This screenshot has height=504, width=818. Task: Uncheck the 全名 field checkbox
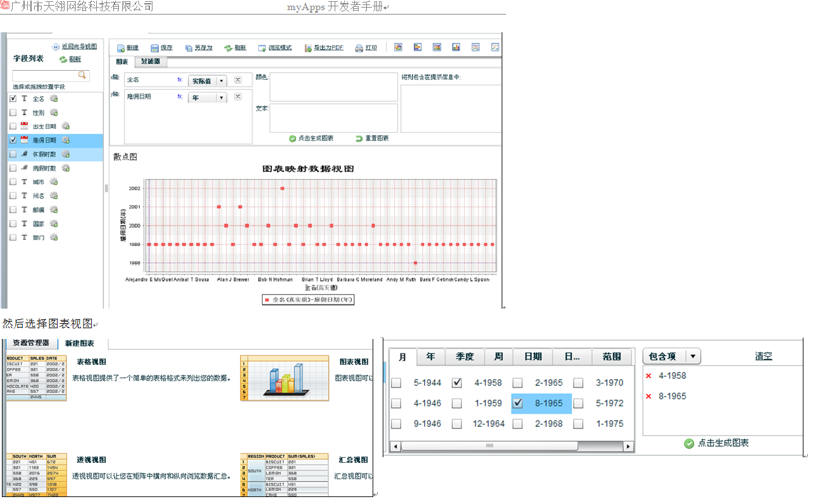pyautogui.click(x=13, y=99)
